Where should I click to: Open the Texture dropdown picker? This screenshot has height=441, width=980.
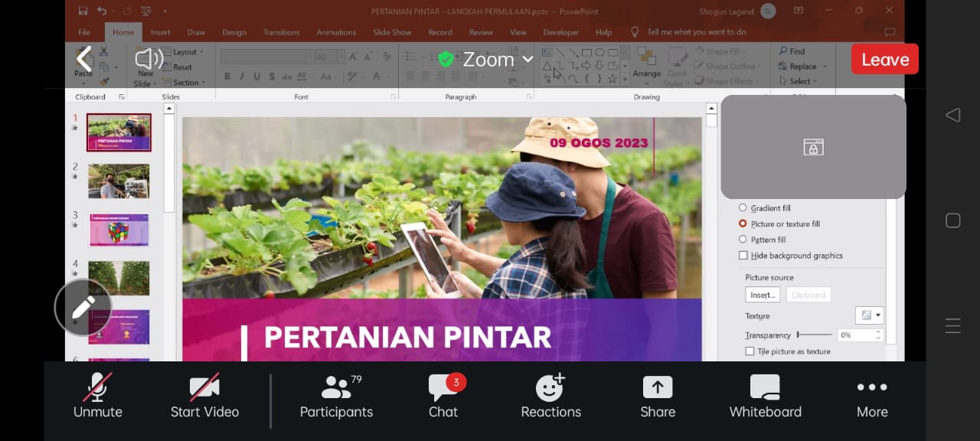click(869, 315)
